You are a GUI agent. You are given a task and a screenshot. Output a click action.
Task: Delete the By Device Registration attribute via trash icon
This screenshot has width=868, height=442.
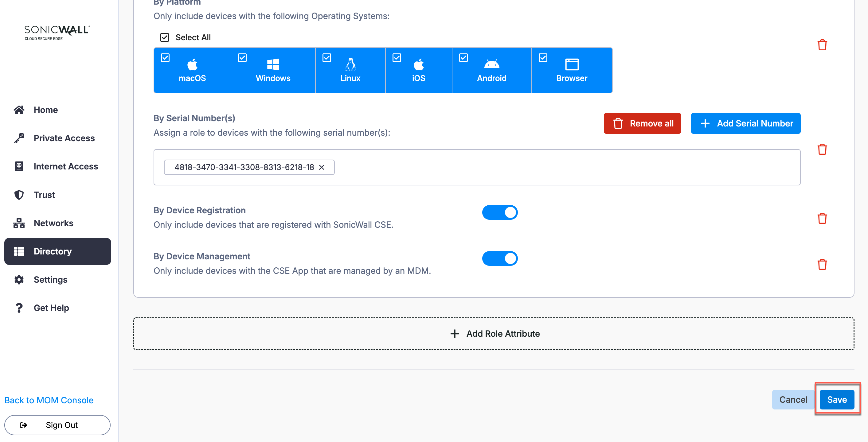click(x=822, y=218)
